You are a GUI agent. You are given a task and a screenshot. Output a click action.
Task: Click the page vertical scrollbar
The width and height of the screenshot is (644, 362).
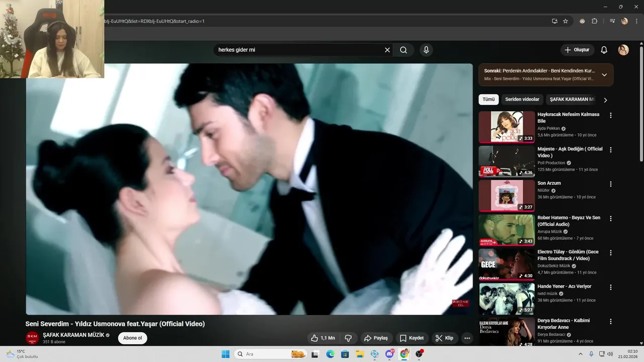pyautogui.click(x=641, y=104)
